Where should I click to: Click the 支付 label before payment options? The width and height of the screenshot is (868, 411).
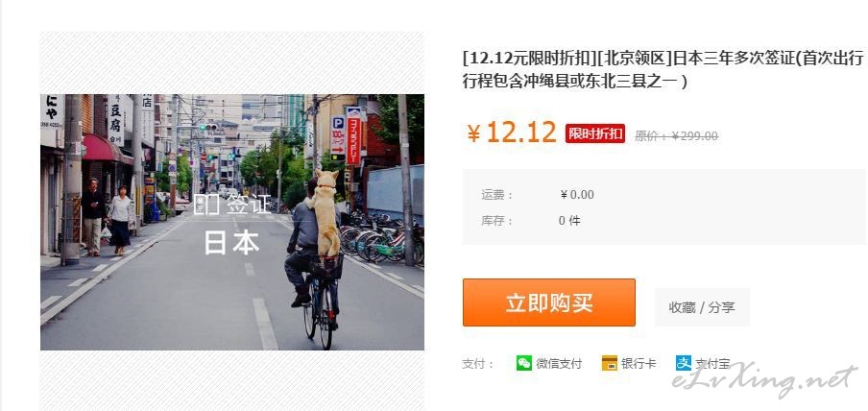[478, 364]
